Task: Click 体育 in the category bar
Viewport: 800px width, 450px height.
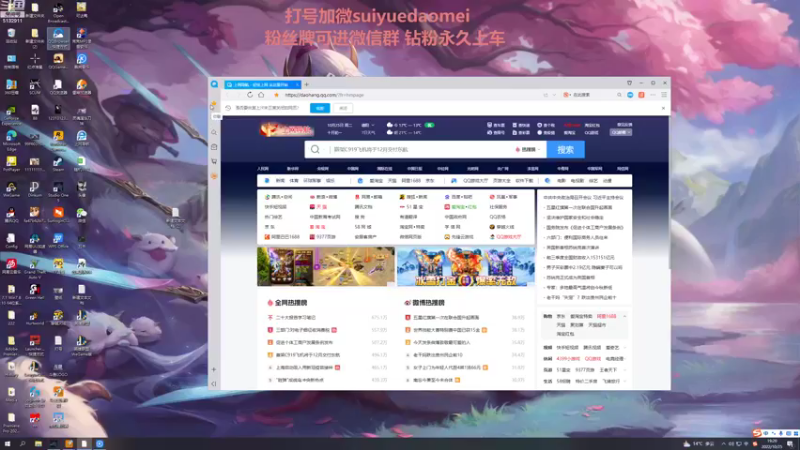Action: pos(294,181)
